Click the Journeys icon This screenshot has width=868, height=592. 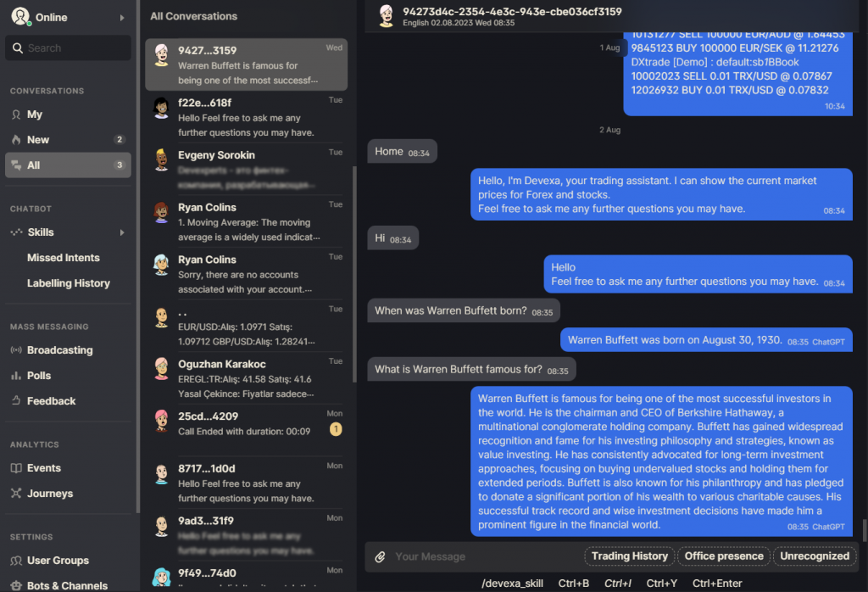[x=16, y=494]
